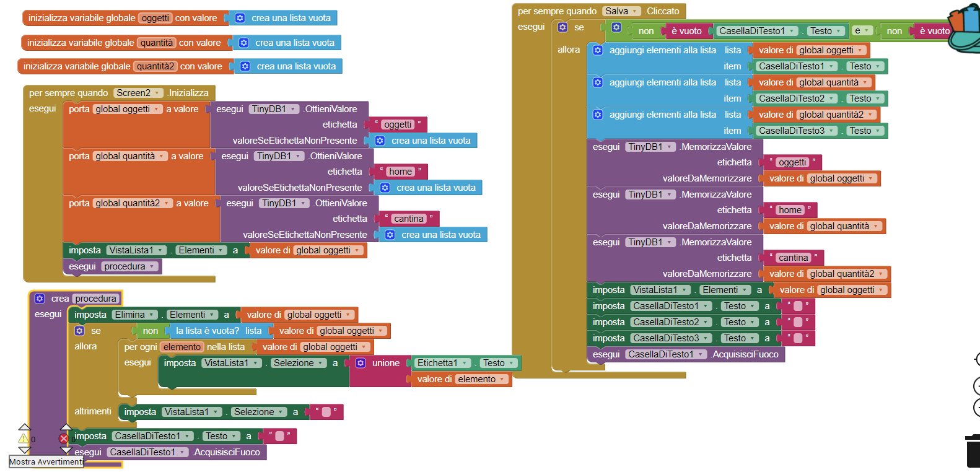Open mutator gear of 'se' block under Salva.Cliccato
Viewport: 980px width, 472px height.
coord(562,27)
